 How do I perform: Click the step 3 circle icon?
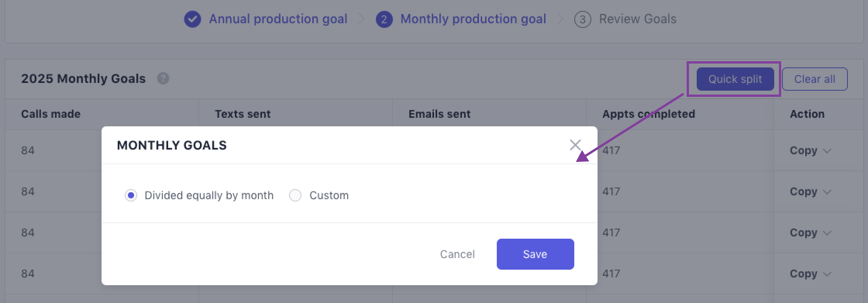point(582,19)
